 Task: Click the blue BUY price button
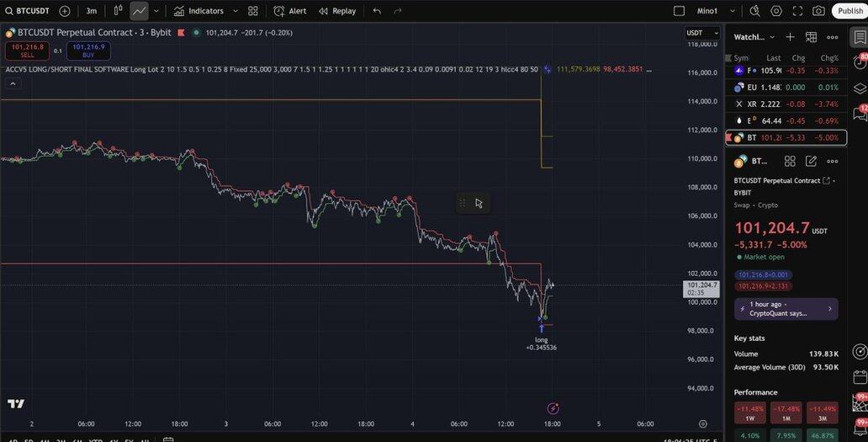[x=88, y=51]
